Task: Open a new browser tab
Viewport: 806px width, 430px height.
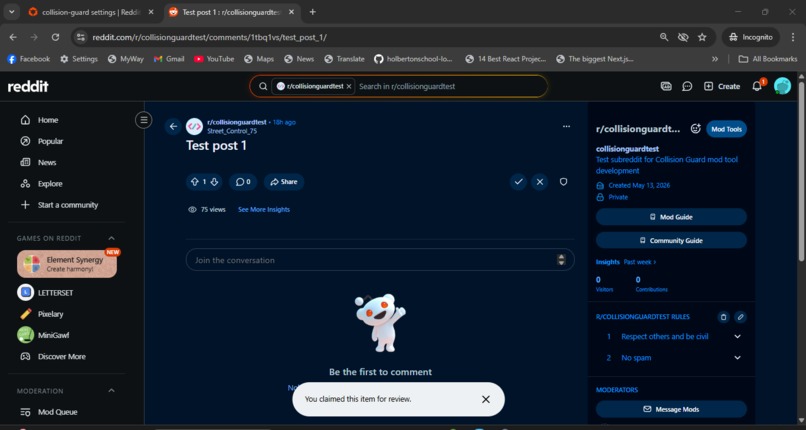Action: pyautogui.click(x=313, y=12)
